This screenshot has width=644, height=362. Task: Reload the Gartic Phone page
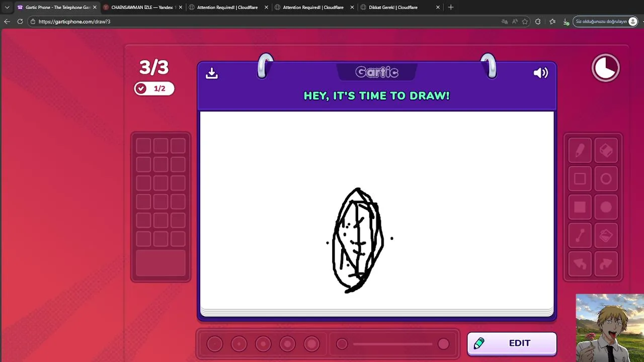(20, 22)
